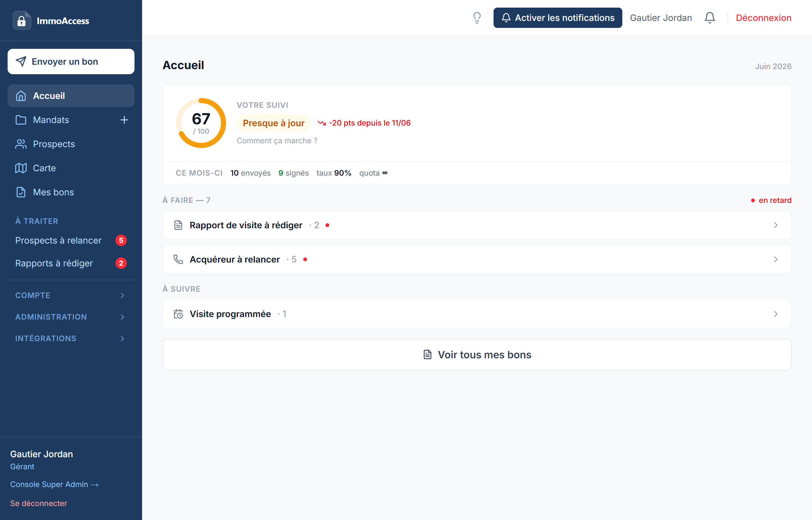Click 'quota ∞' statistic
This screenshot has height=520, width=812.
click(374, 173)
